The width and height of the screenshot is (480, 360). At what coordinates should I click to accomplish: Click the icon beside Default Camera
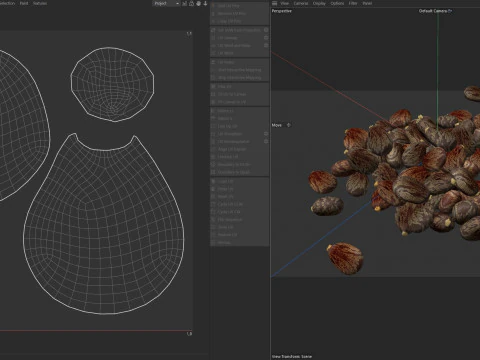(x=450, y=11)
